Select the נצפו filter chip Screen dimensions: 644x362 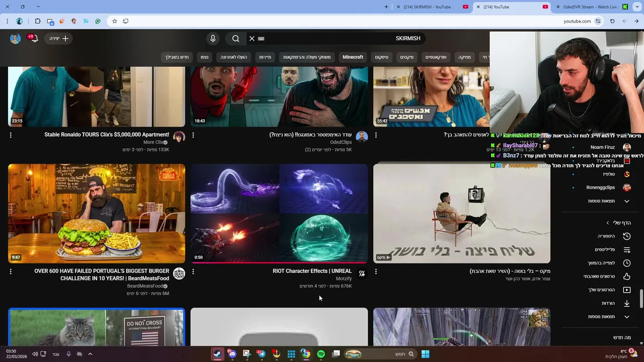pyautogui.click(x=204, y=57)
